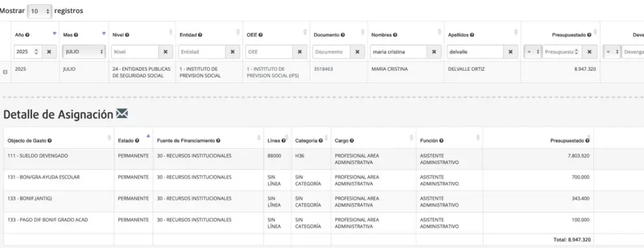Sort detail rows by Cargo arrows

click(412, 138)
